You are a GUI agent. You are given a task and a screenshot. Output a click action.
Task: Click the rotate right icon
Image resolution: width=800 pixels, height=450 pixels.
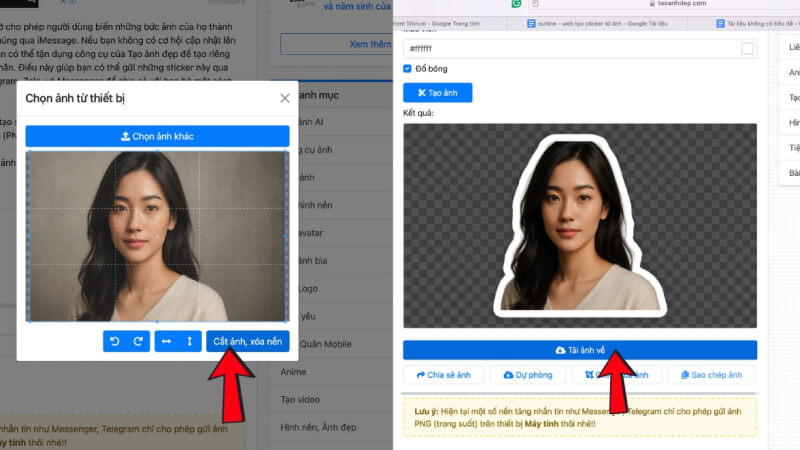(139, 341)
